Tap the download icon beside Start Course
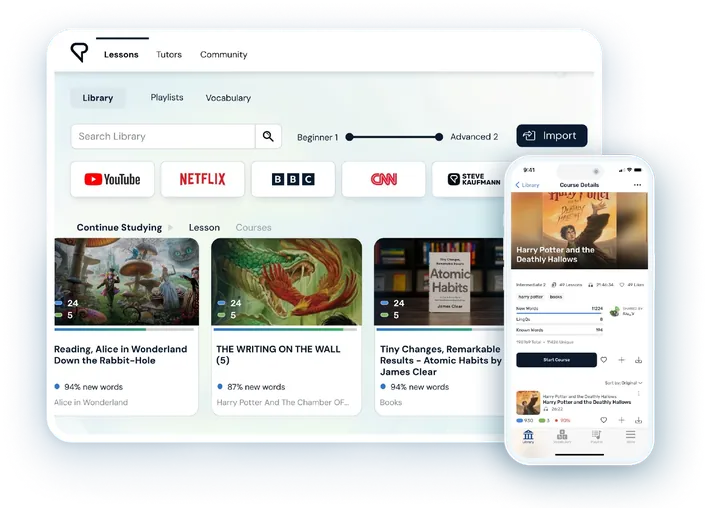The width and height of the screenshot is (710, 508). click(638, 359)
